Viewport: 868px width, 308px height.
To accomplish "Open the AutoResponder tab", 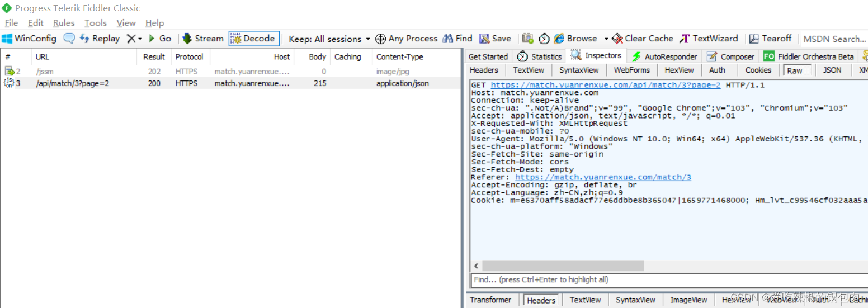I will tap(664, 56).
